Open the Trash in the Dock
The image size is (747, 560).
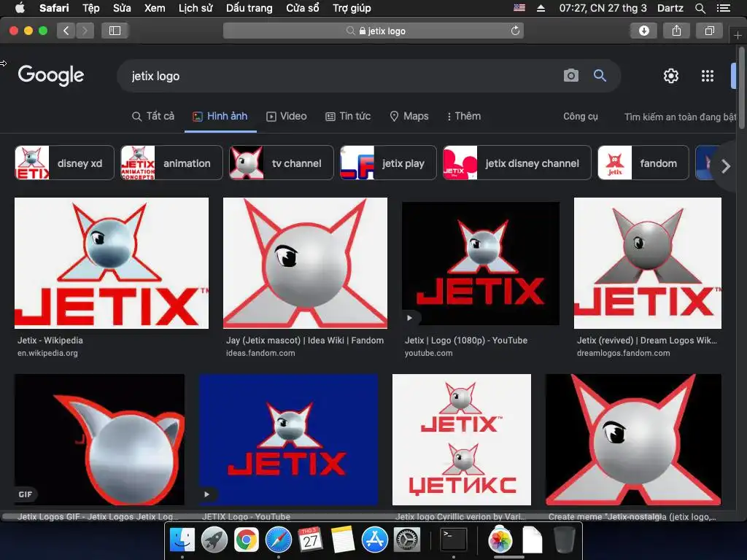[x=564, y=540]
